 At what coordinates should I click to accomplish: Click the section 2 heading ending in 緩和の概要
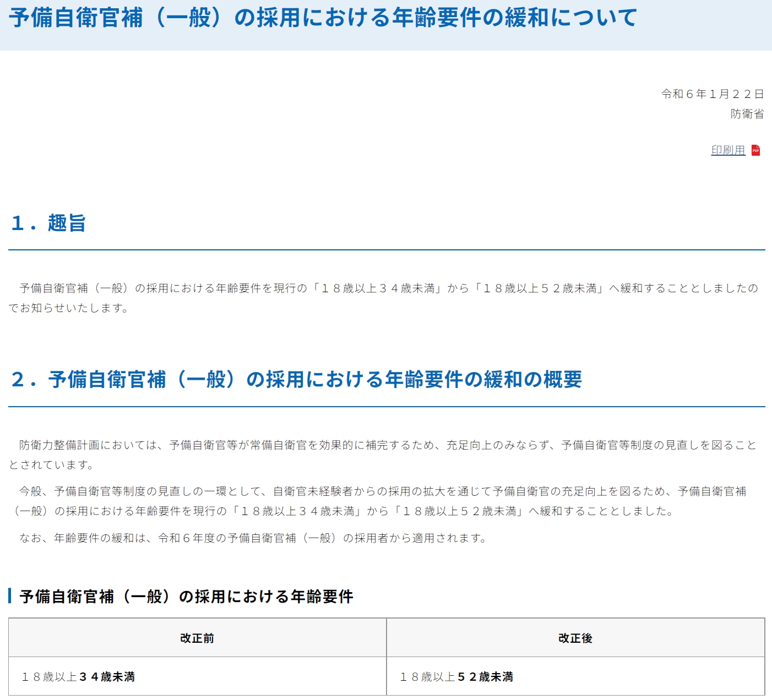[x=296, y=379]
